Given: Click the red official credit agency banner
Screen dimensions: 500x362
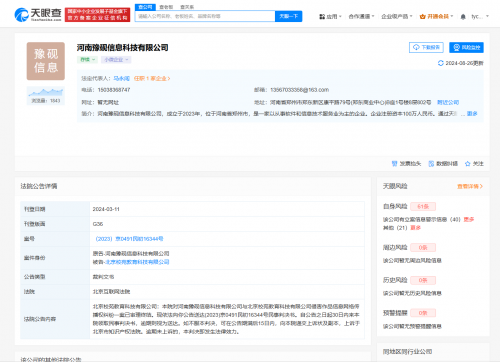Looking at the screenshot, I should pos(97,15).
